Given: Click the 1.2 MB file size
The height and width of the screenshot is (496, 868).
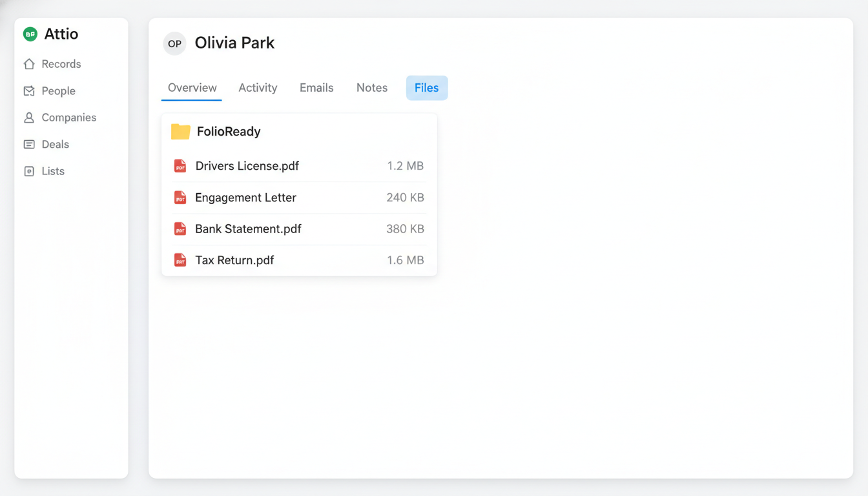Looking at the screenshot, I should (x=406, y=166).
